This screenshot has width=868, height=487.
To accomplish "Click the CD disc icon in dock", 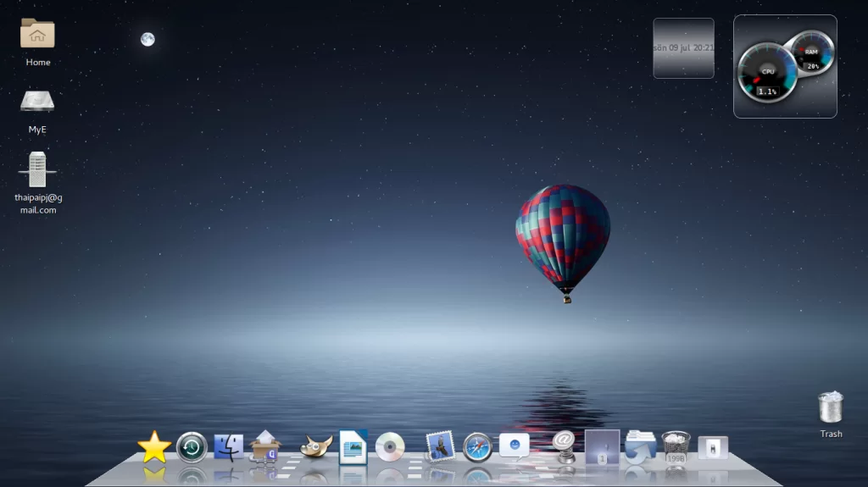I will click(390, 446).
